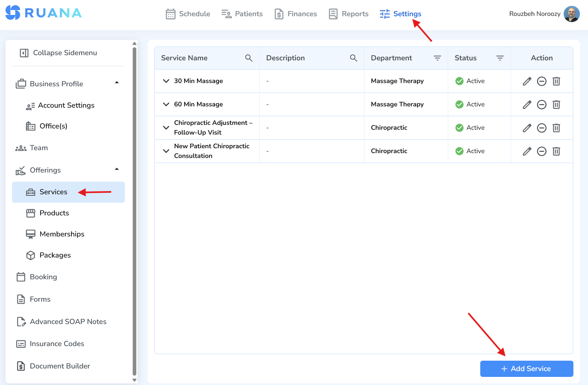Screen dimensions: 588x385
Task: Click the Patients icon in the header
Action: pyautogui.click(x=226, y=14)
